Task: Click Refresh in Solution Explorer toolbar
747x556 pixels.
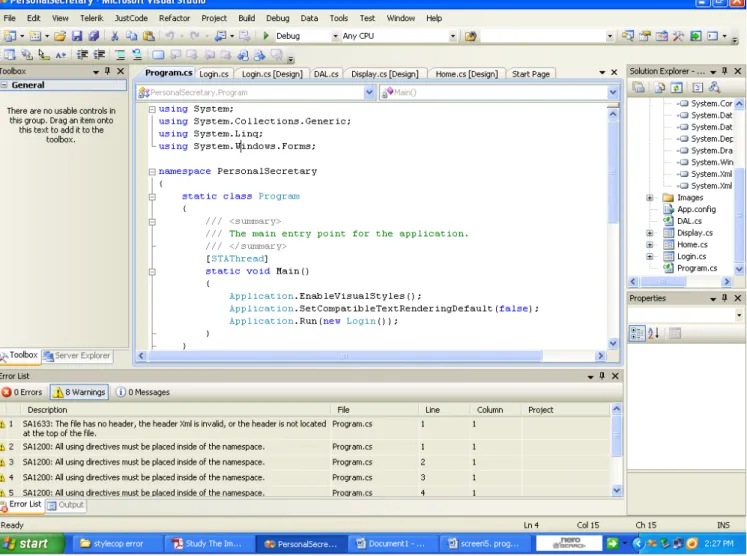Action: click(676, 88)
